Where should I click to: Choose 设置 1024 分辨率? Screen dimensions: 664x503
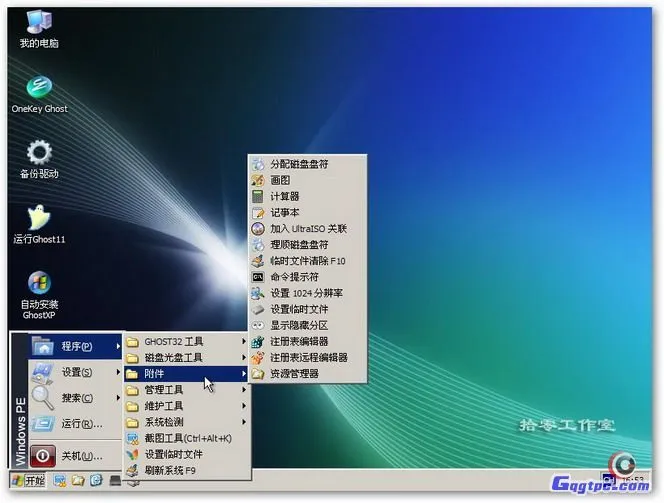click(x=307, y=293)
